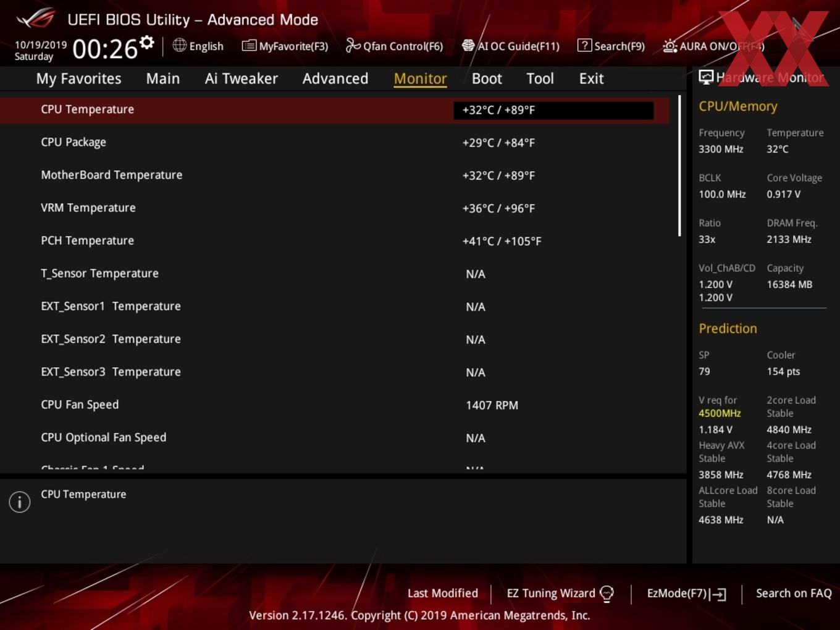Switch to the Main tab
The height and width of the screenshot is (630, 840).
click(x=163, y=78)
